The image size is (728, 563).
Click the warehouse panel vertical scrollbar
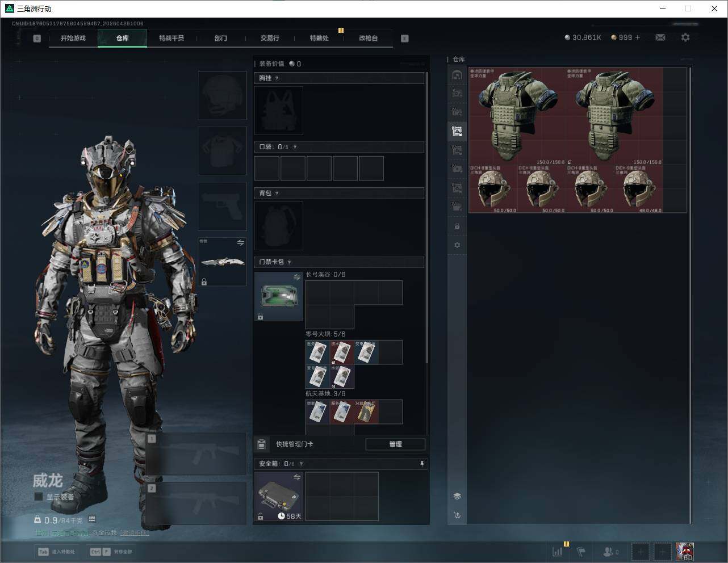[690, 295]
